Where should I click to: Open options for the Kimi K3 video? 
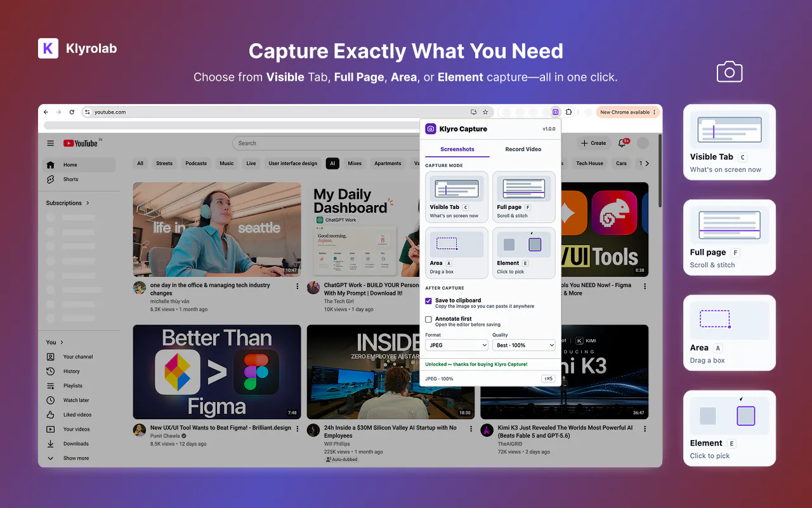[645, 429]
